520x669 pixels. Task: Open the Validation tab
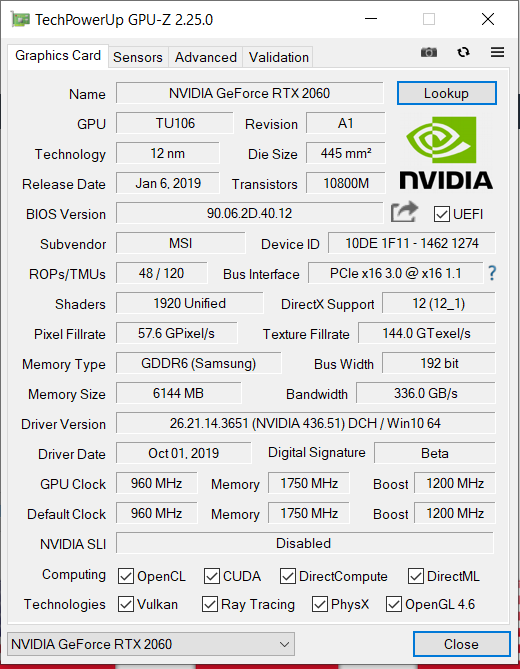point(279,57)
